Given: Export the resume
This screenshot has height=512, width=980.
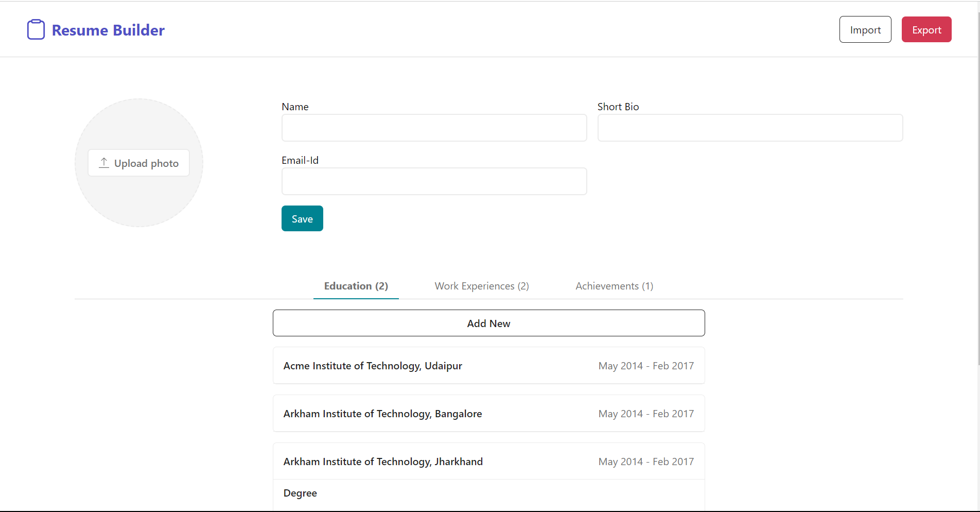Looking at the screenshot, I should click(x=926, y=29).
